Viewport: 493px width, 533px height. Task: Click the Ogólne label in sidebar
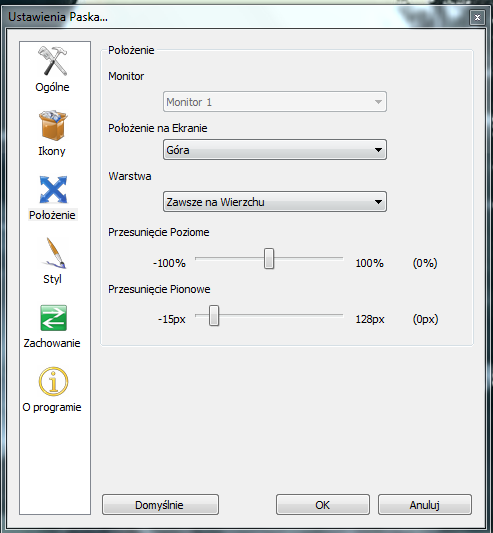[x=52, y=87]
